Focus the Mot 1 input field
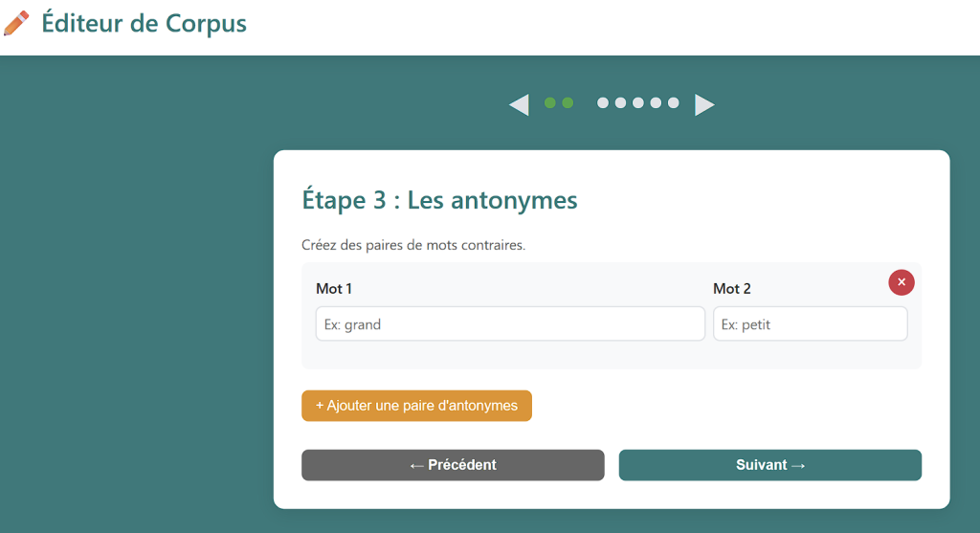The image size is (980, 533). point(510,324)
